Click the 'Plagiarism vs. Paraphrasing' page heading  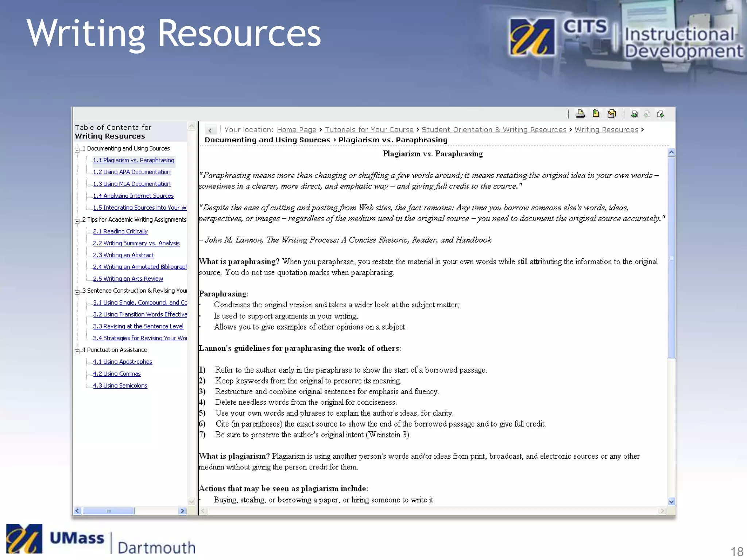[x=433, y=154]
